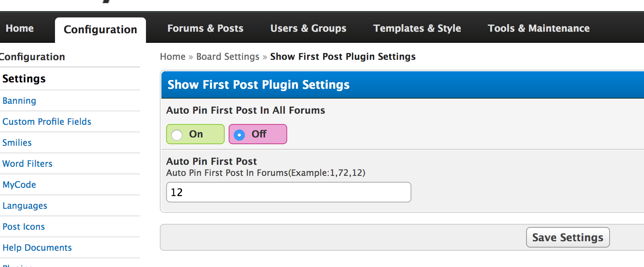Open the Templates & Style tab
The image size is (644, 267).
[x=417, y=29]
